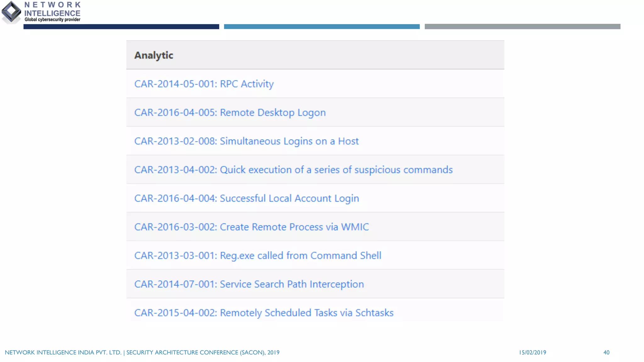The height and width of the screenshot is (362, 644).
Task: Click the Global cybersecurity provider tagline
Action: click(52, 19)
